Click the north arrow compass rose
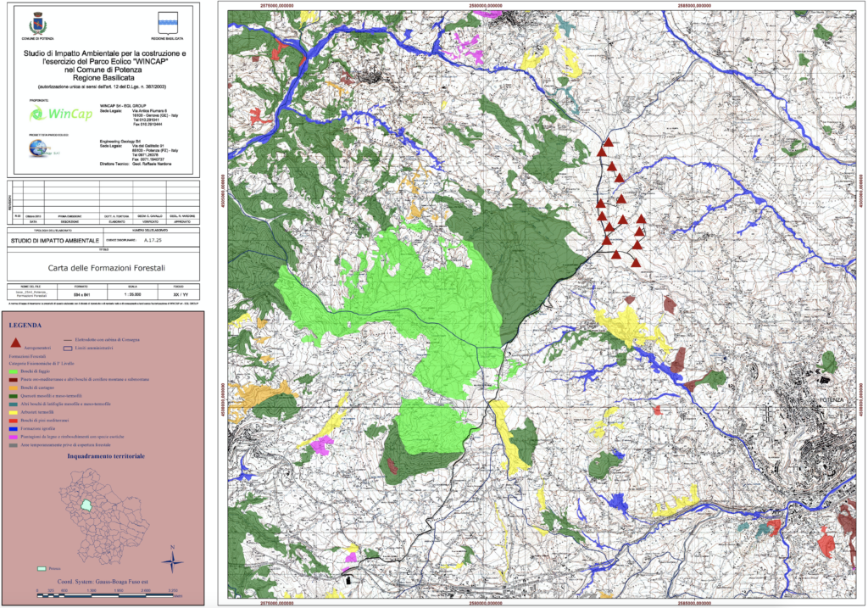868x608 pixels. pos(173,561)
